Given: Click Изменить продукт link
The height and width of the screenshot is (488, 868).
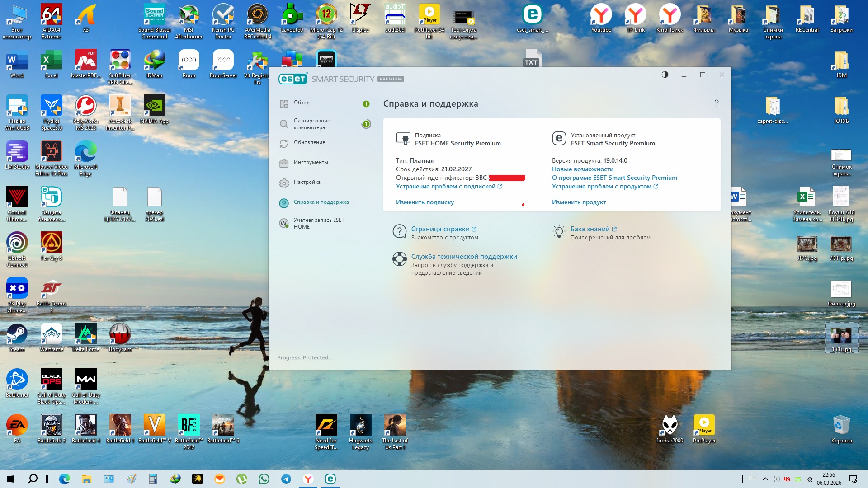Looking at the screenshot, I should pos(578,202).
